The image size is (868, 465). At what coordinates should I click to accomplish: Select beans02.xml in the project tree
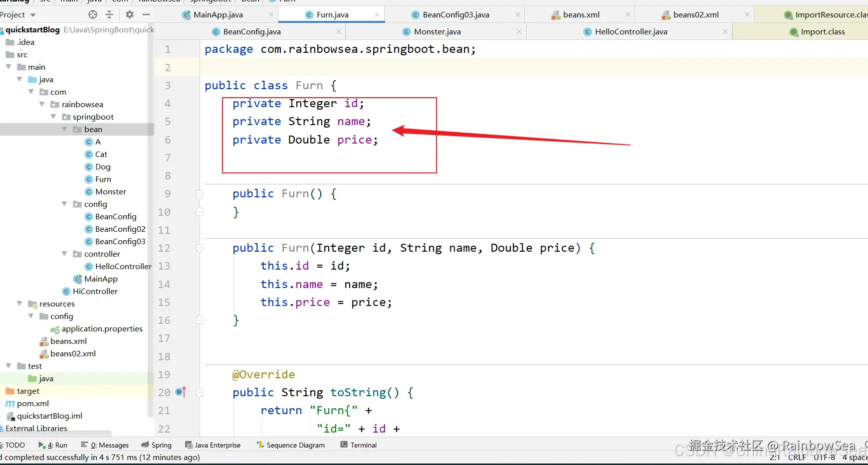click(x=73, y=354)
